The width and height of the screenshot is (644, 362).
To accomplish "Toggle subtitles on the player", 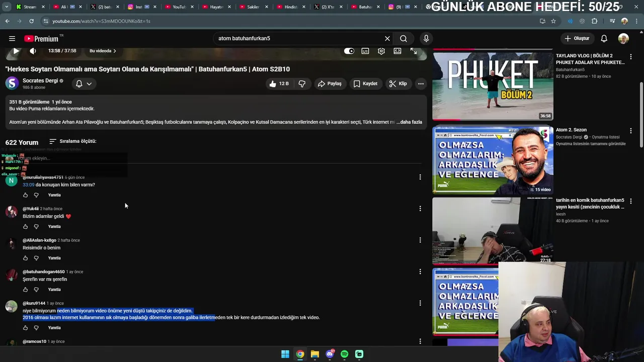I will [x=365, y=51].
